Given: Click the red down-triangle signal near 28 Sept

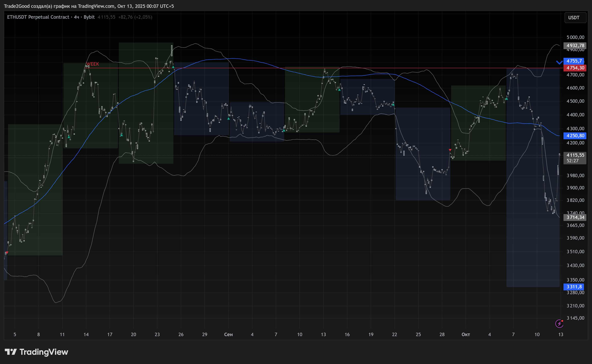Looking at the screenshot, I should tap(450, 150).
